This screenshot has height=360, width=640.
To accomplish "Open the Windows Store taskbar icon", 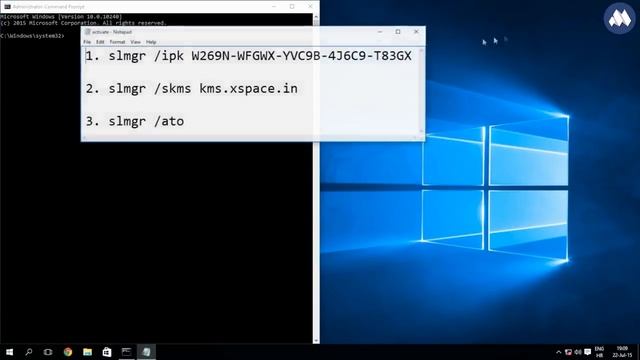I will pyautogui.click(x=107, y=352).
